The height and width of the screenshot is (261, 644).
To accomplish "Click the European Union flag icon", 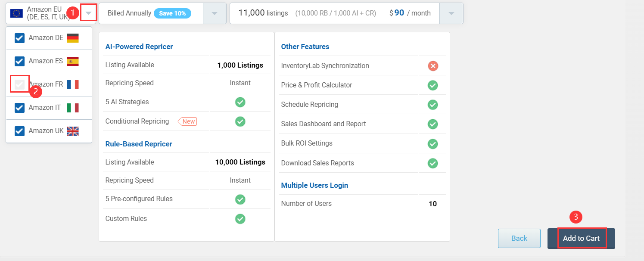I will 17,13.
